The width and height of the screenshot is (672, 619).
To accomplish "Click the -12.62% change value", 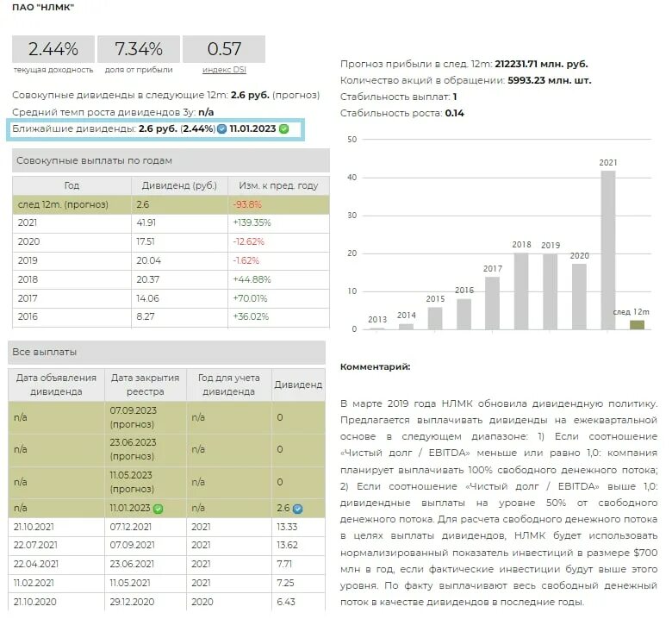I will pyautogui.click(x=249, y=241).
